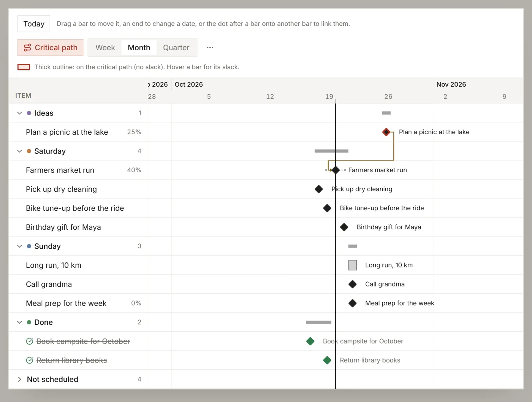Select the Pick up dry cleaning milestone diamond
The height and width of the screenshot is (402, 532).
pos(319,189)
